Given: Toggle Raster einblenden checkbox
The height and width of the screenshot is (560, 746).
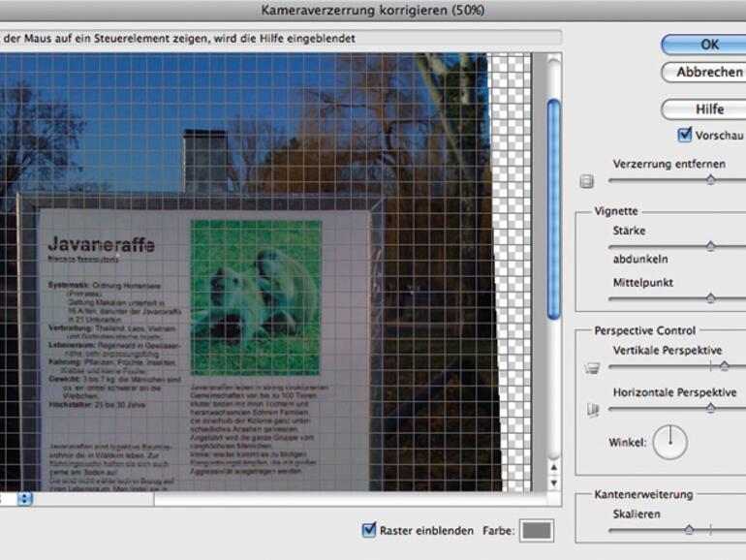Looking at the screenshot, I should tap(369, 530).
